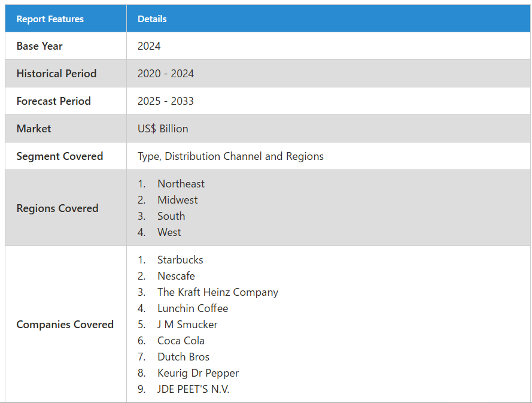532x403 pixels.
Task: Click the value "2020 - 2024"
Action: click(x=166, y=74)
